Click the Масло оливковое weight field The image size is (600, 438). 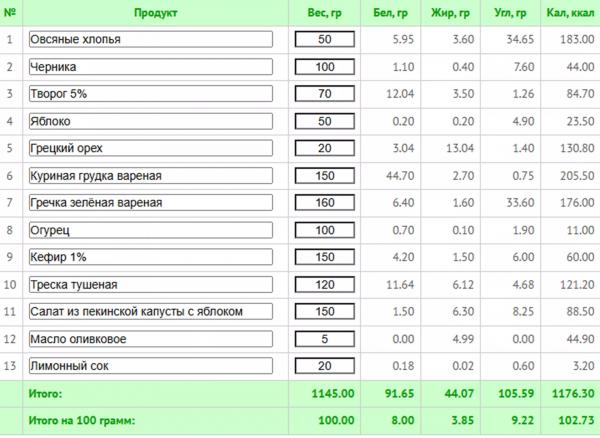pyautogui.click(x=324, y=339)
